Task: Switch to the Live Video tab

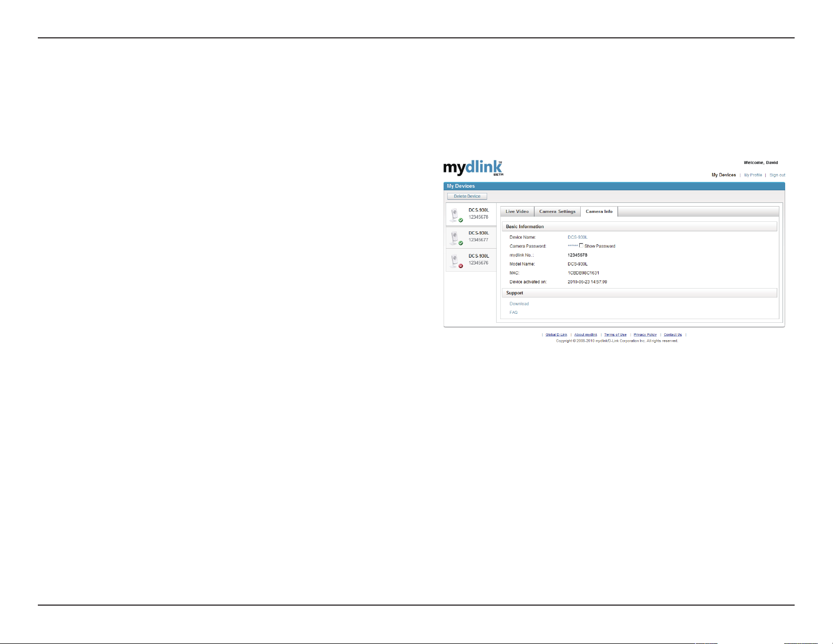Action: pos(517,211)
